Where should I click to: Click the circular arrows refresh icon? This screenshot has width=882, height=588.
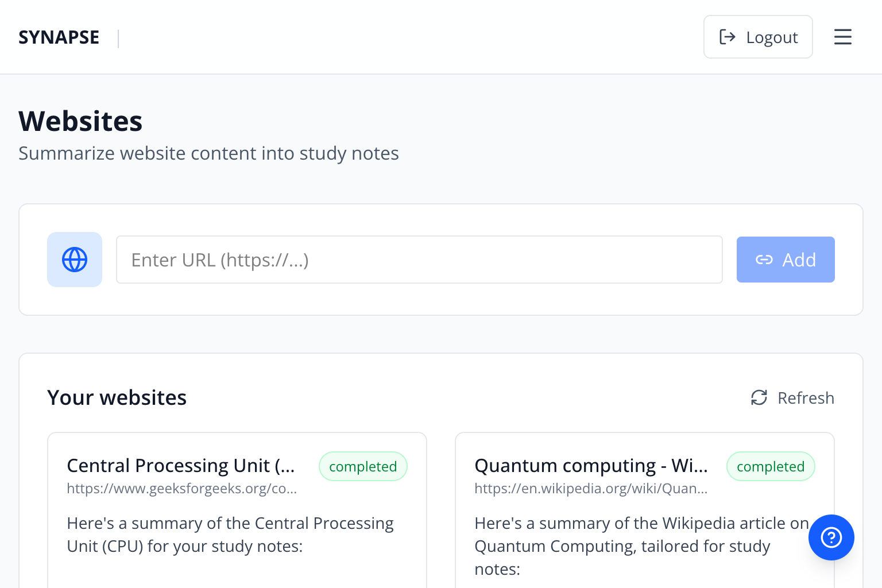point(759,397)
